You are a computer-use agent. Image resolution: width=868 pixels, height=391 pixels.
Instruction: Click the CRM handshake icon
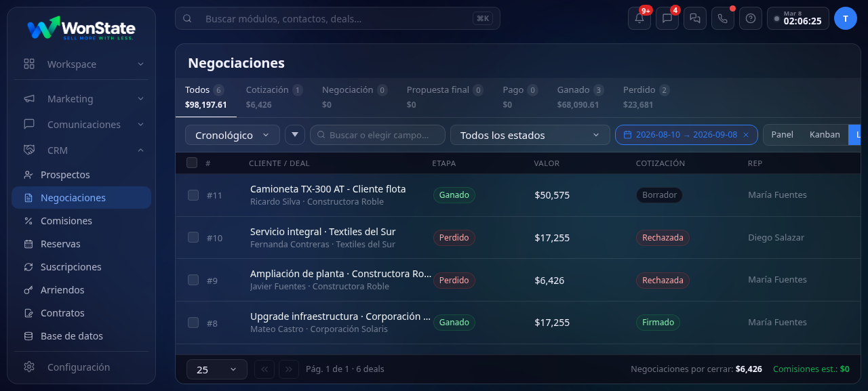coord(29,150)
